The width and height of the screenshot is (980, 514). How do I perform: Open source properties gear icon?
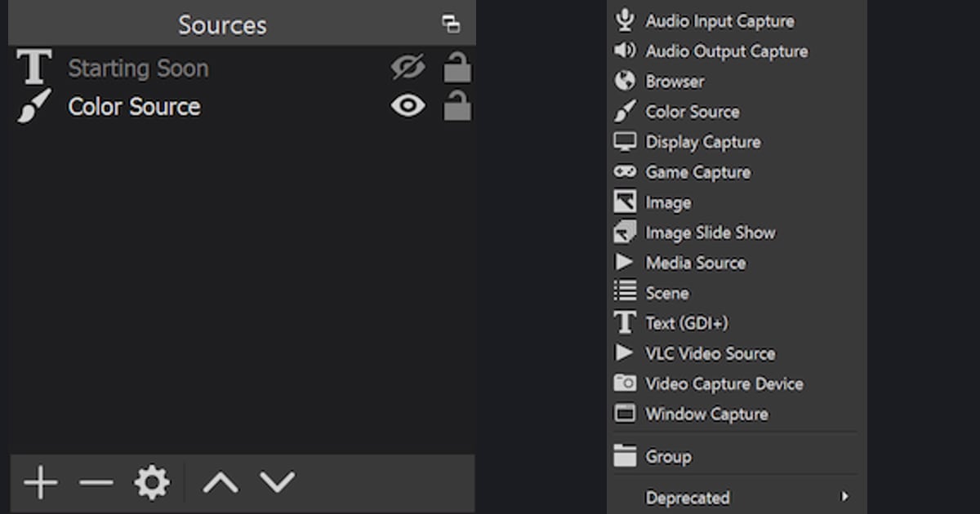point(152,483)
